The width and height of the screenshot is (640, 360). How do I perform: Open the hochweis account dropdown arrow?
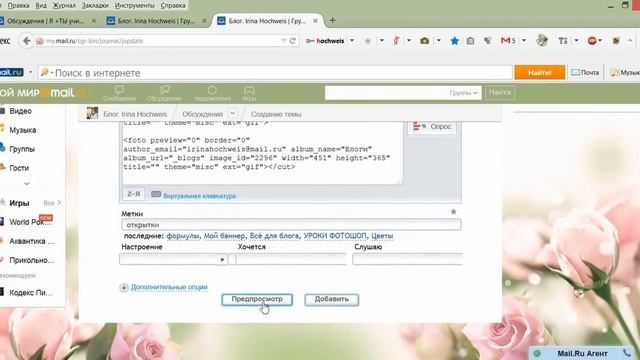point(352,41)
